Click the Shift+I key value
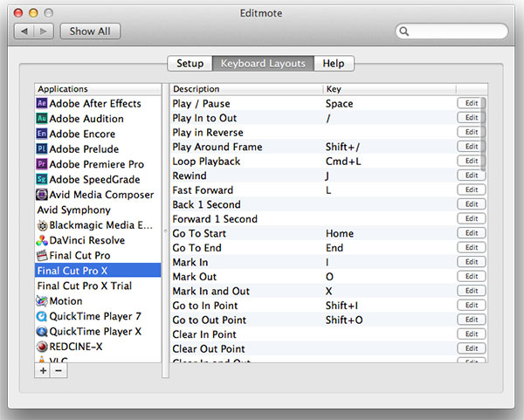Viewport: 524px width, 420px height. (x=341, y=306)
